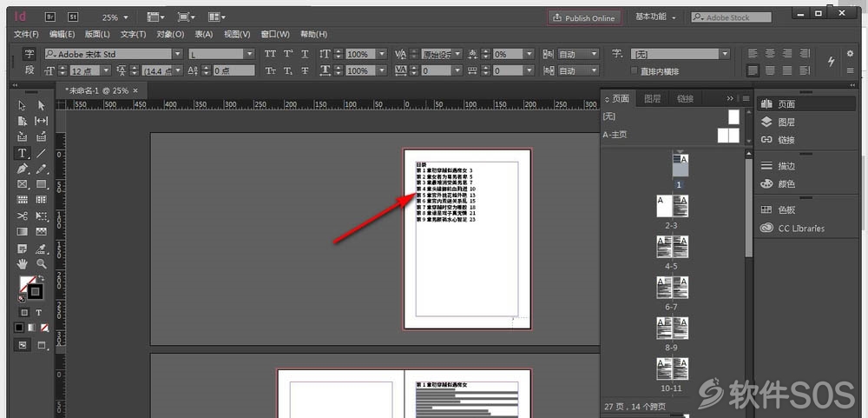Select the Free Transform tool
Image resolution: width=868 pixels, height=418 pixels.
pyautogui.click(x=41, y=216)
